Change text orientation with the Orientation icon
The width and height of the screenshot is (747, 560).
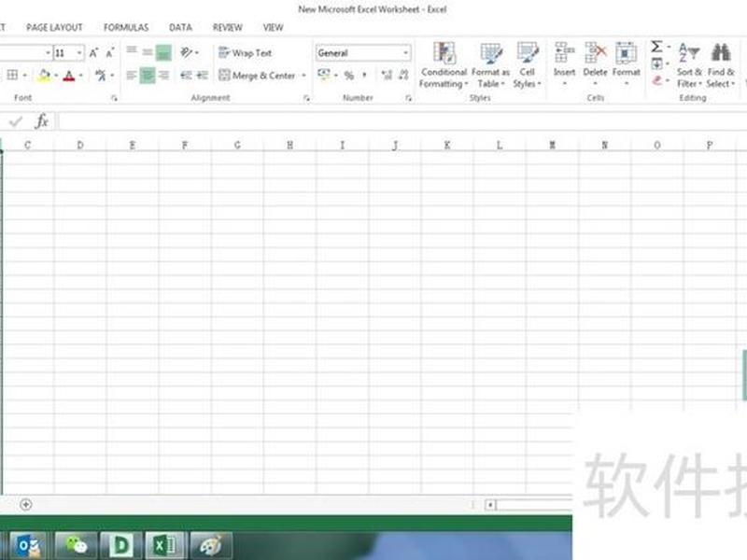pyautogui.click(x=186, y=52)
